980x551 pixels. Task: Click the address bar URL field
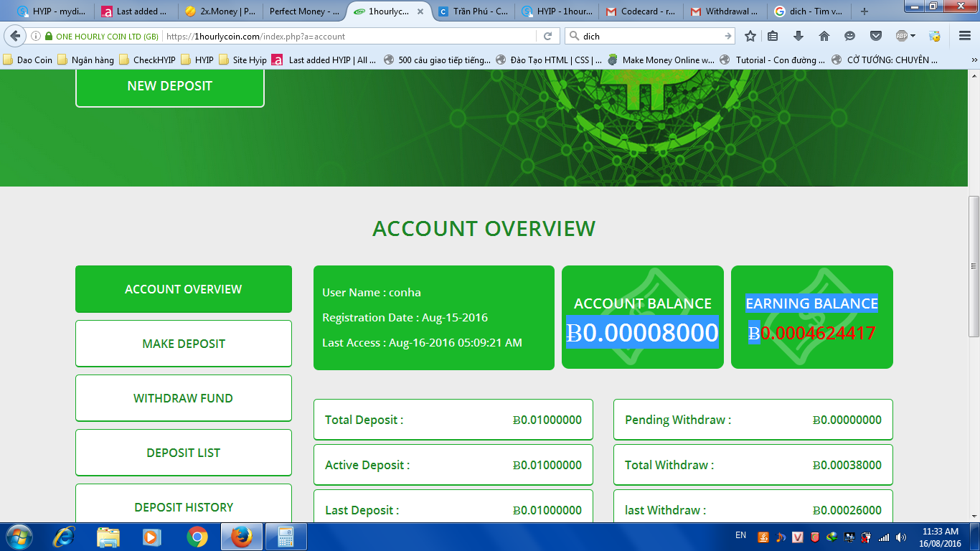(x=349, y=36)
